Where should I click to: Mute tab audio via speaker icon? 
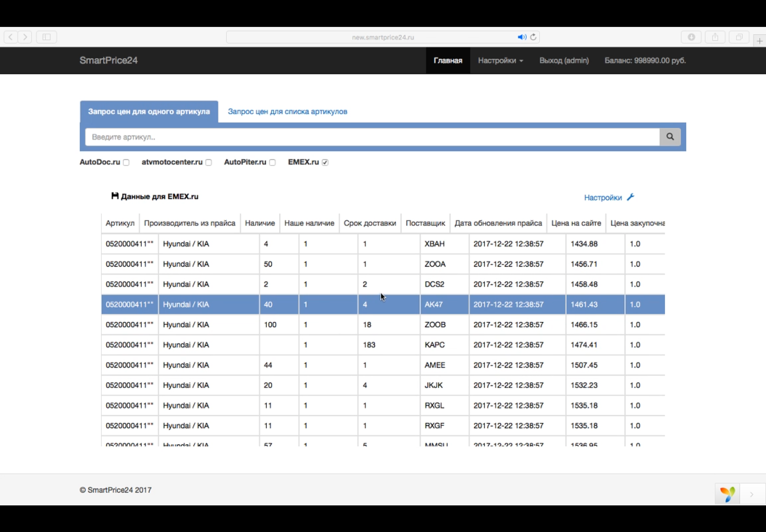[x=522, y=37]
